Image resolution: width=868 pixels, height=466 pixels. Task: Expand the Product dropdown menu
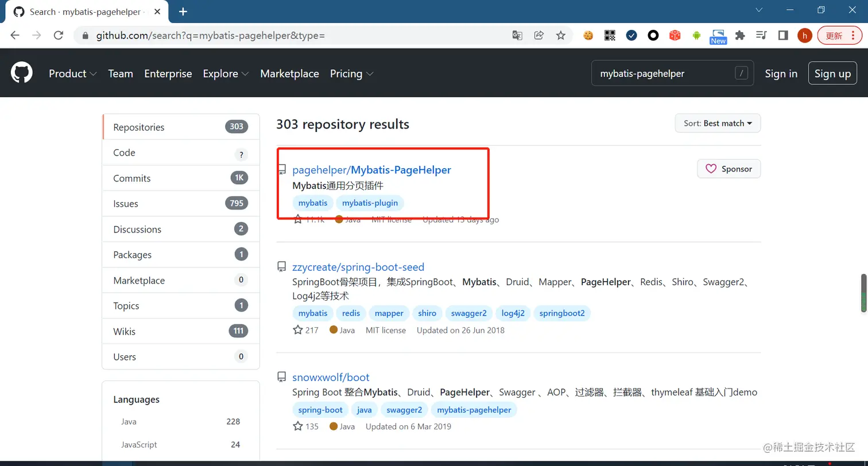click(73, 73)
